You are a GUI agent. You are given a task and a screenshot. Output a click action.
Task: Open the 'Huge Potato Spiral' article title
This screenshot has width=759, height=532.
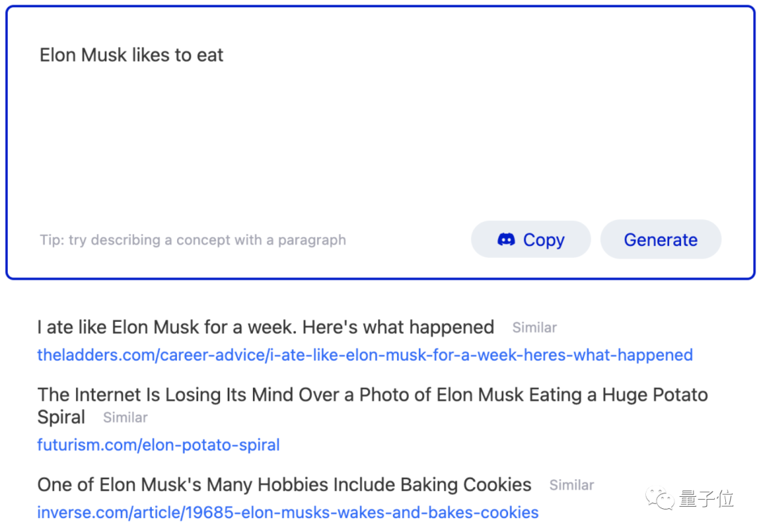point(372,395)
